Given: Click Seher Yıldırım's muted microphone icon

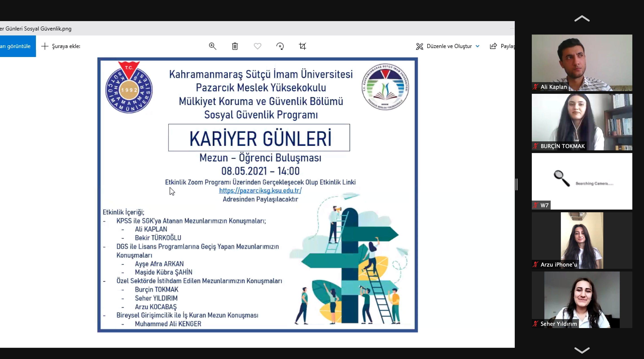Looking at the screenshot, I should pos(535,324).
